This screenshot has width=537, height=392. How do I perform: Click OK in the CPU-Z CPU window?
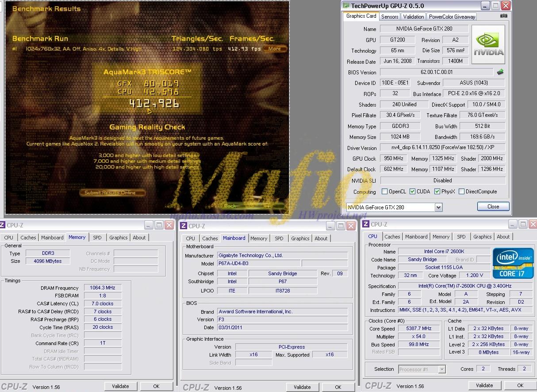[x=520, y=385]
